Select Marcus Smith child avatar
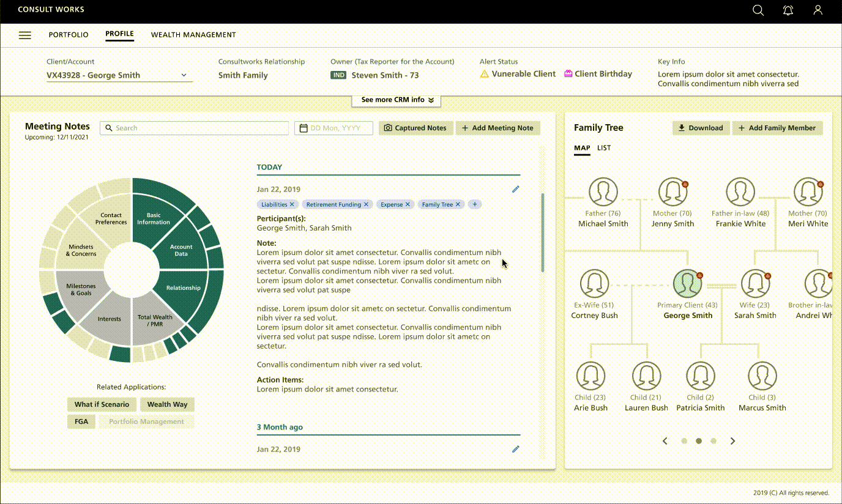Image resolution: width=842 pixels, height=504 pixels. (762, 376)
